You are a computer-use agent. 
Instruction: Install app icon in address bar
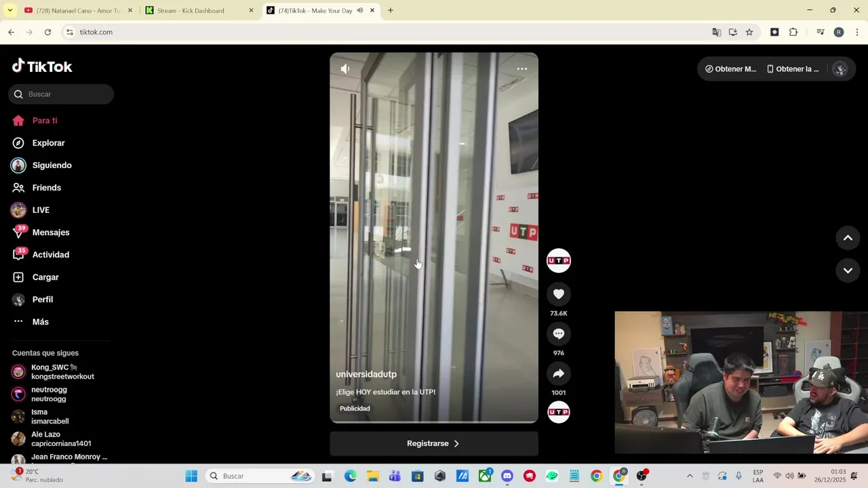click(733, 32)
